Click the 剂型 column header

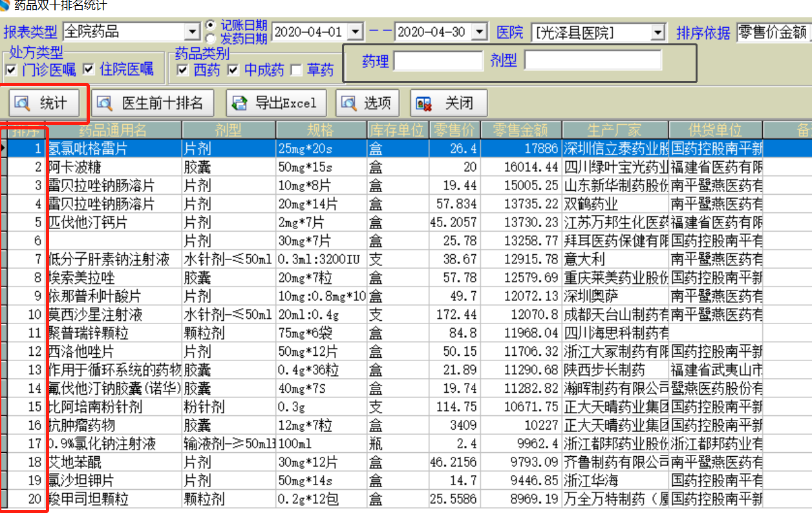[x=229, y=129]
